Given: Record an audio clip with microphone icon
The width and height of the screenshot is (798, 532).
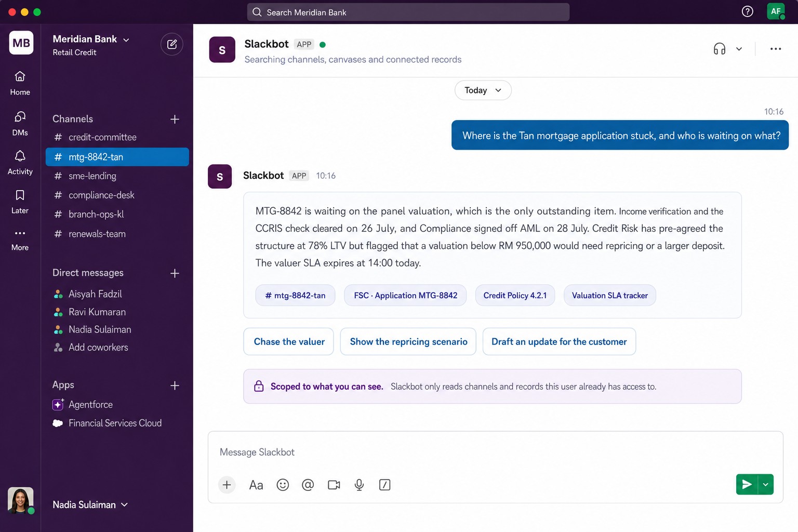Looking at the screenshot, I should 359,485.
